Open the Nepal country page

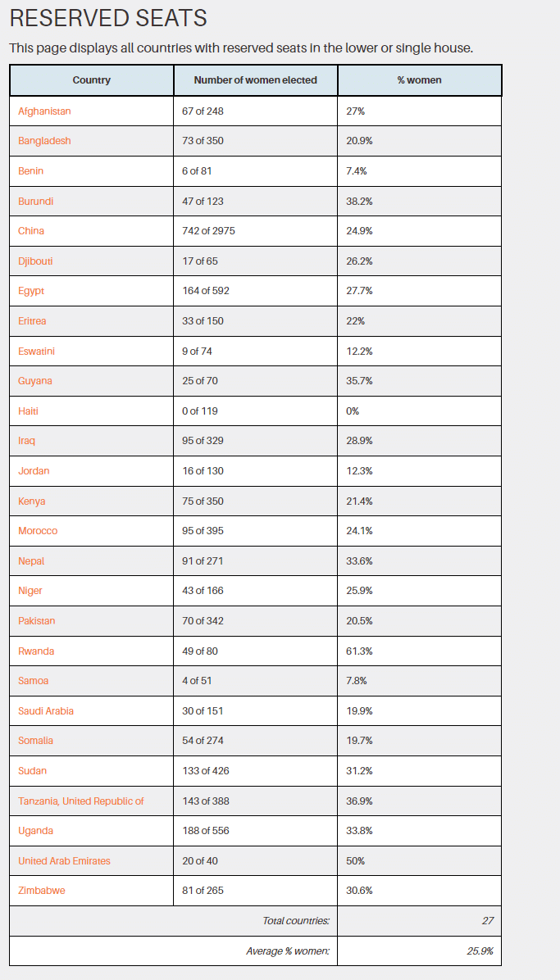click(x=31, y=561)
